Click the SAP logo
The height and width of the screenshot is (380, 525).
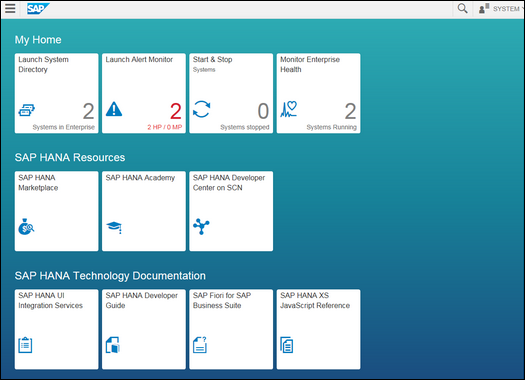38,9
